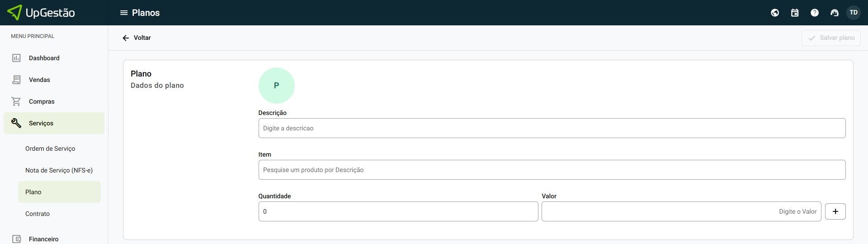Expand the Compras menu section
The image size is (868, 244).
(x=42, y=101)
